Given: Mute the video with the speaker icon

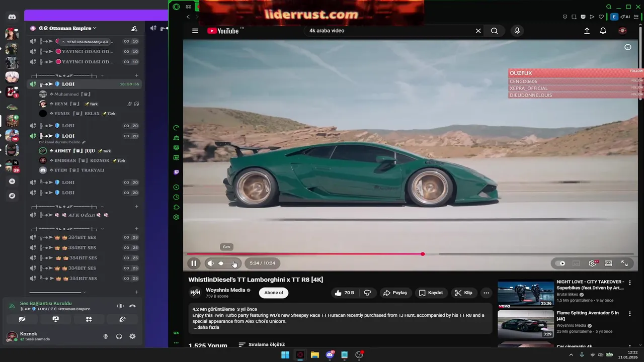Looking at the screenshot, I should [x=211, y=263].
